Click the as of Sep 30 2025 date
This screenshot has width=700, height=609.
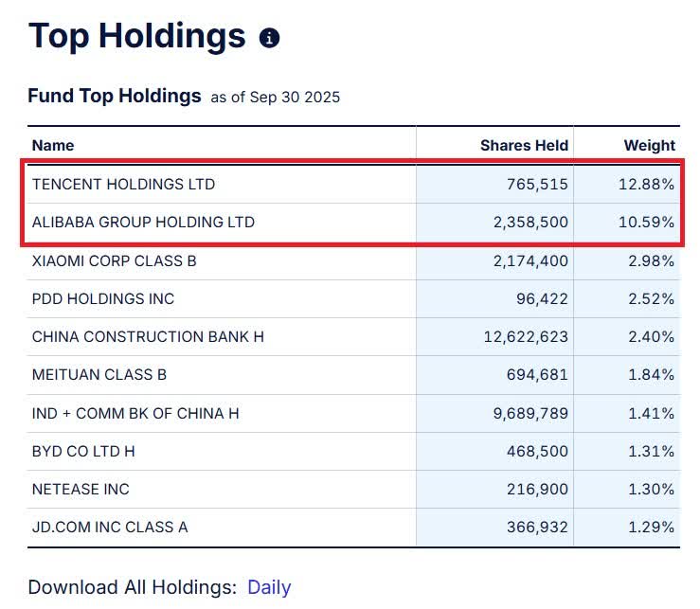[275, 97]
